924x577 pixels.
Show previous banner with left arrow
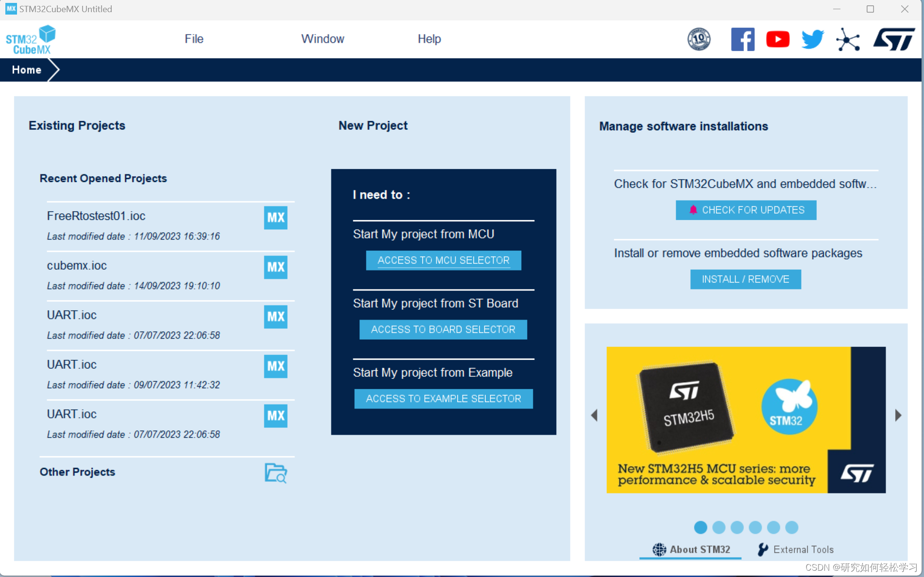[x=594, y=415]
